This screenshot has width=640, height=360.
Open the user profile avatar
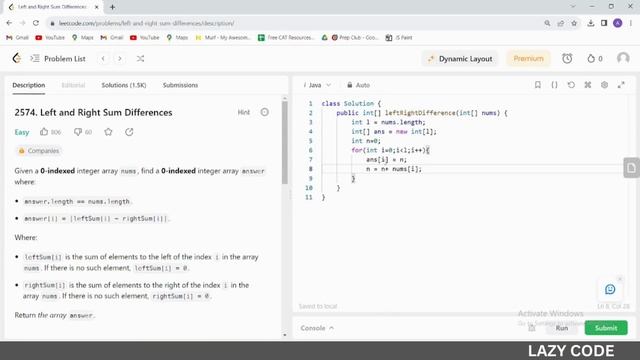click(x=623, y=58)
